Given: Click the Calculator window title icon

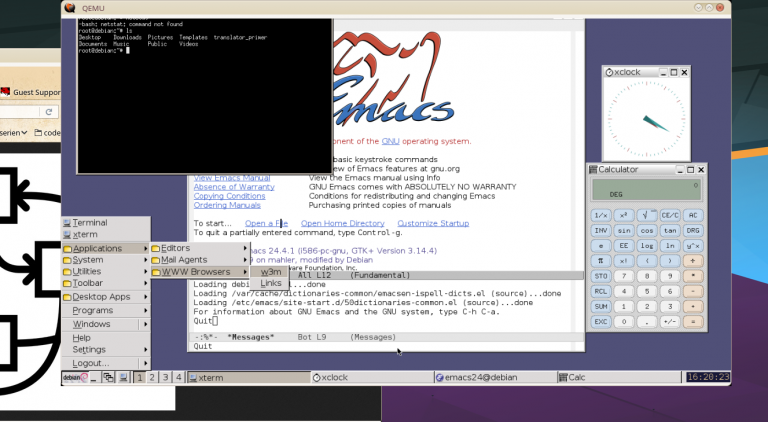Looking at the screenshot, I should [593, 169].
